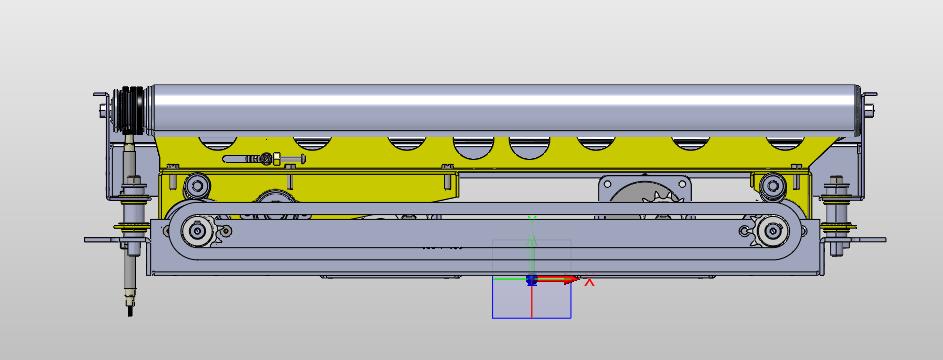Select the right chain sprocket
Viewport: 943px width, 360px height.
[770, 231]
